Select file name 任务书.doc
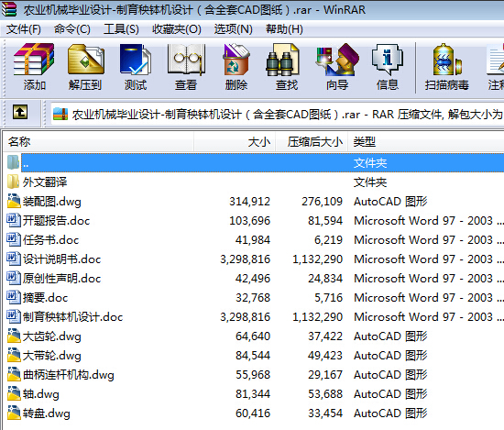Viewport: 504px width, 430px height. (50, 240)
